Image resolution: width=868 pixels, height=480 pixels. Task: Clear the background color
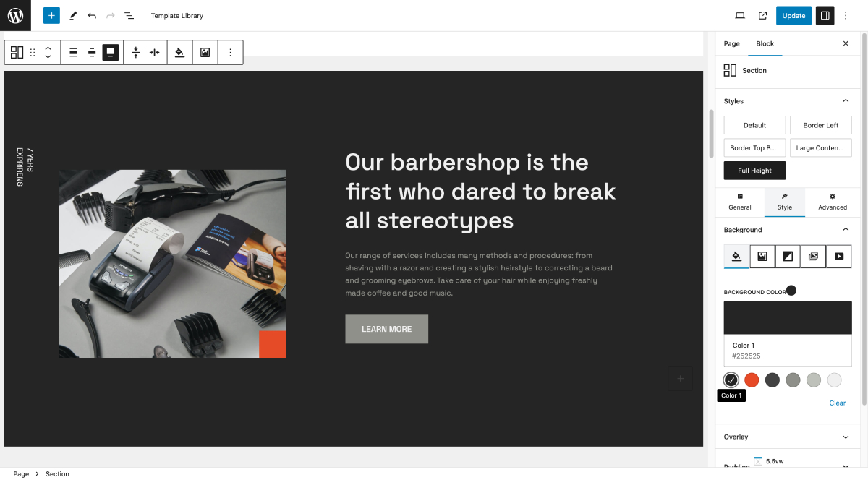tap(838, 403)
